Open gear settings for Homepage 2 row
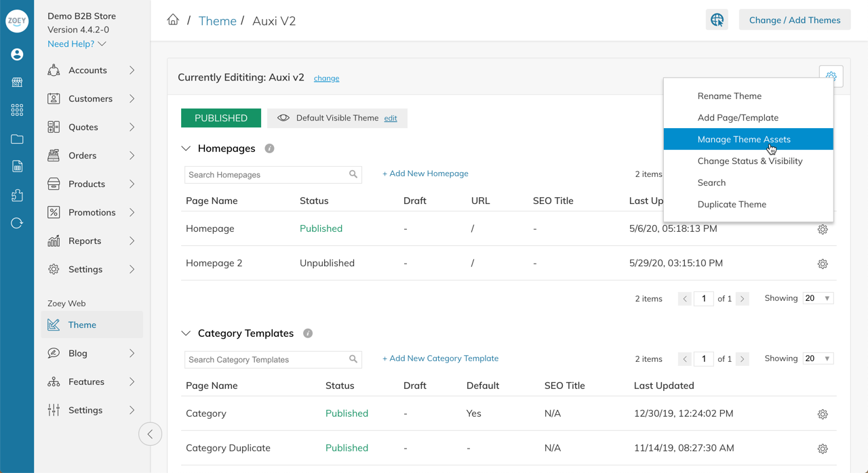The height and width of the screenshot is (473, 868). (x=823, y=264)
